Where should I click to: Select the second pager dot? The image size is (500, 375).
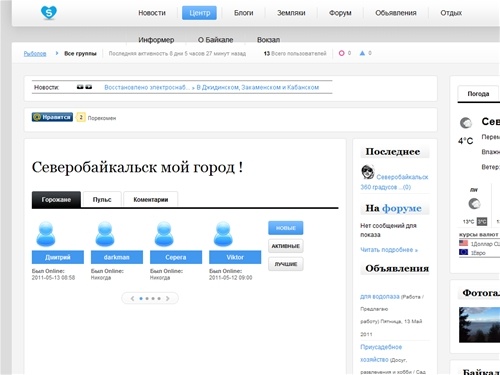(x=147, y=299)
